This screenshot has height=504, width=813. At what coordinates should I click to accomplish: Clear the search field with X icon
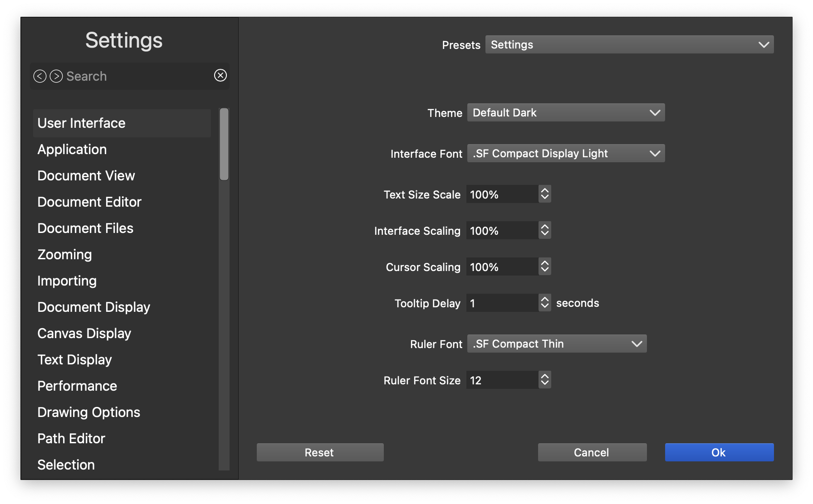[220, 75]
